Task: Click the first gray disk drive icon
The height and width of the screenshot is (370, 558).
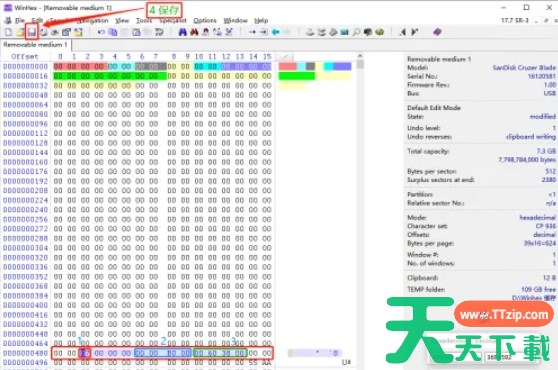Action: click(310, 32)
